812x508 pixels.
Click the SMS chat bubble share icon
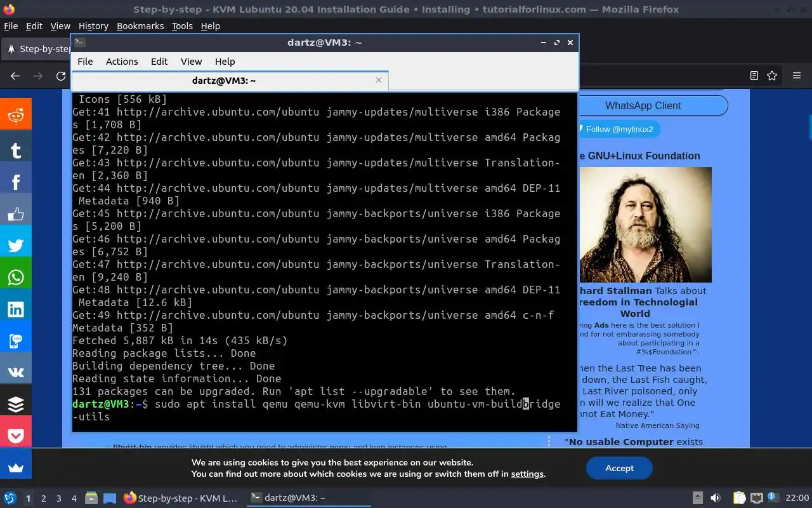pyautogui.click(x=15, y=341)
